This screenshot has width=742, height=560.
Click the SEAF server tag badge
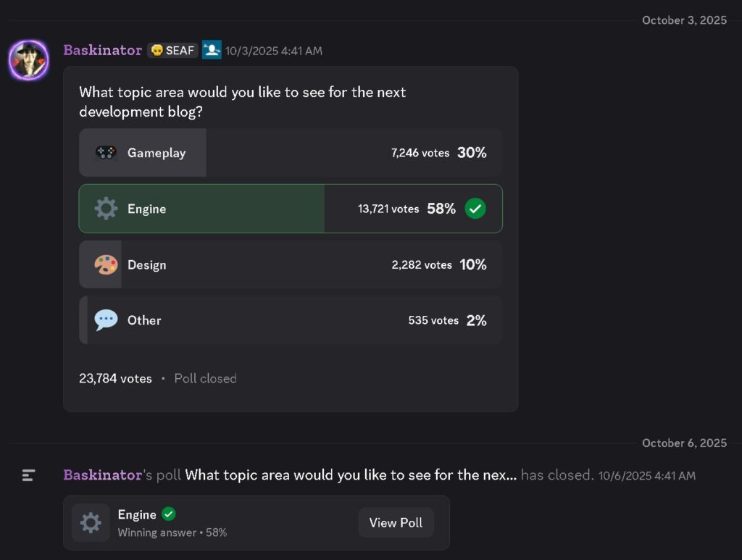[x=172, y=51]
